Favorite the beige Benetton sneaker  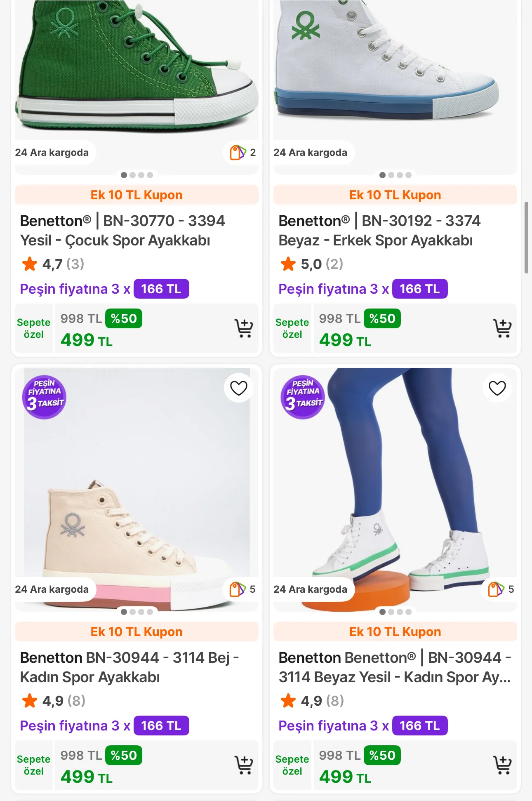238,388
